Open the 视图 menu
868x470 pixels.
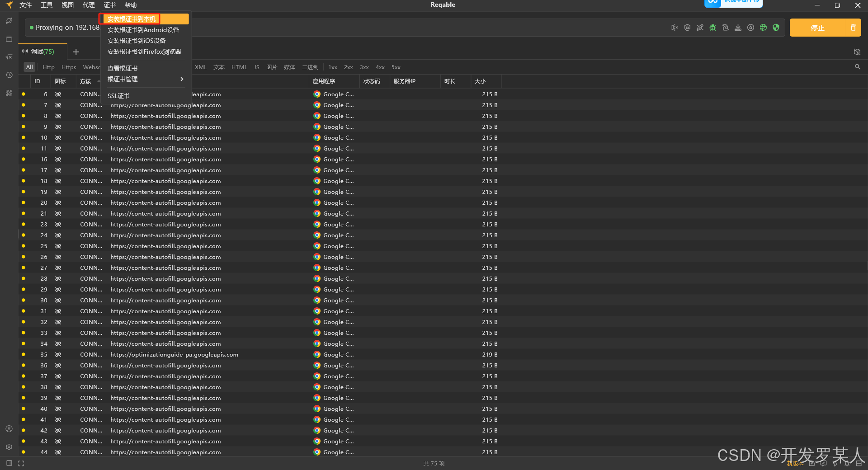[67, 5]
